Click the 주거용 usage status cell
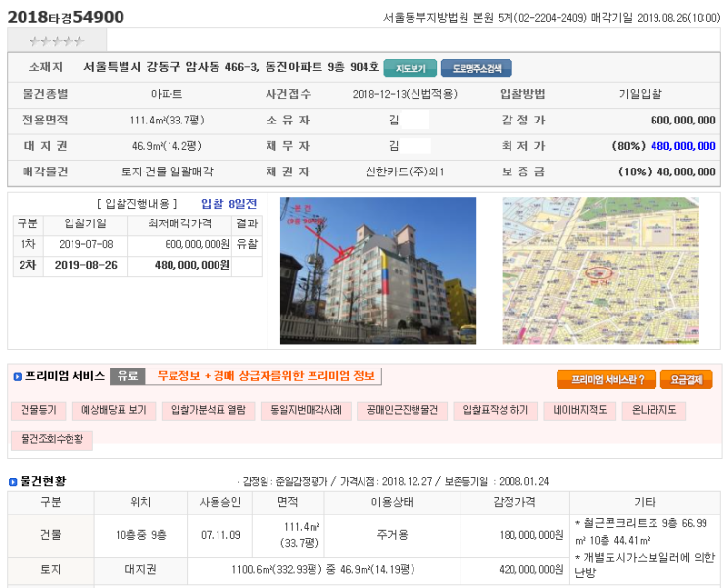728x588 pixels. tap(392, 535)
